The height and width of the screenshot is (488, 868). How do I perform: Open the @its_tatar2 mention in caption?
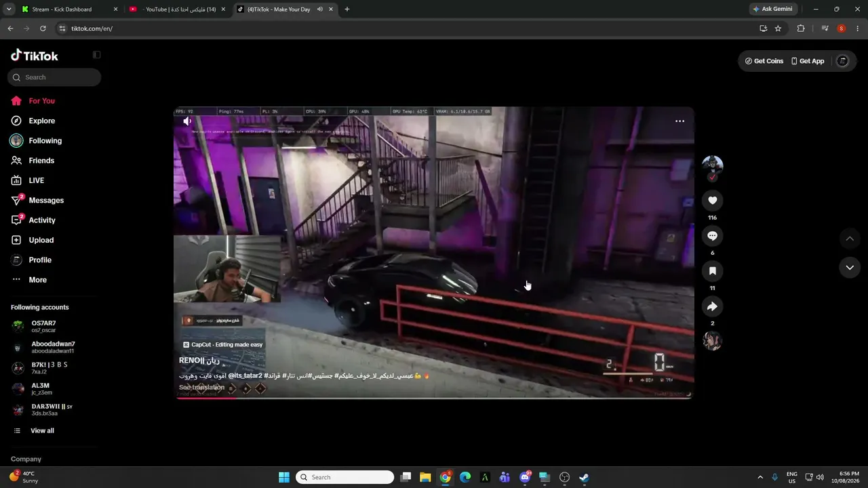pos(245,375)
